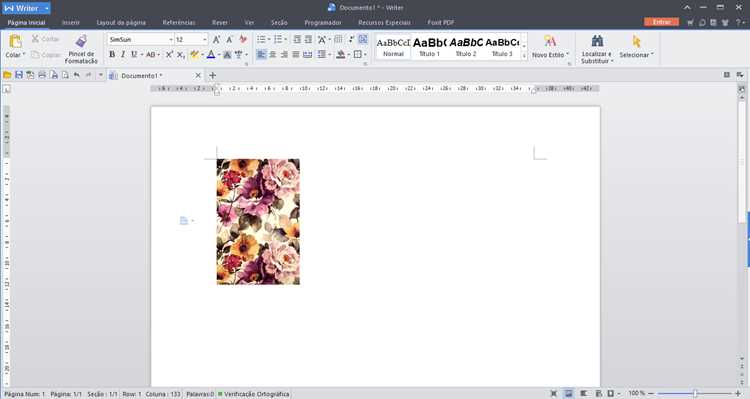Expand the bullet list dropdown arrow
The image size is (750, 399).
(x=269, y=39)
